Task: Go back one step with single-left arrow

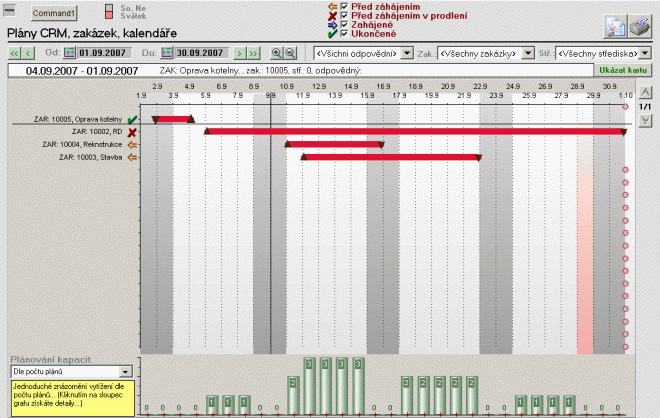Action: [x=28, y=53]
